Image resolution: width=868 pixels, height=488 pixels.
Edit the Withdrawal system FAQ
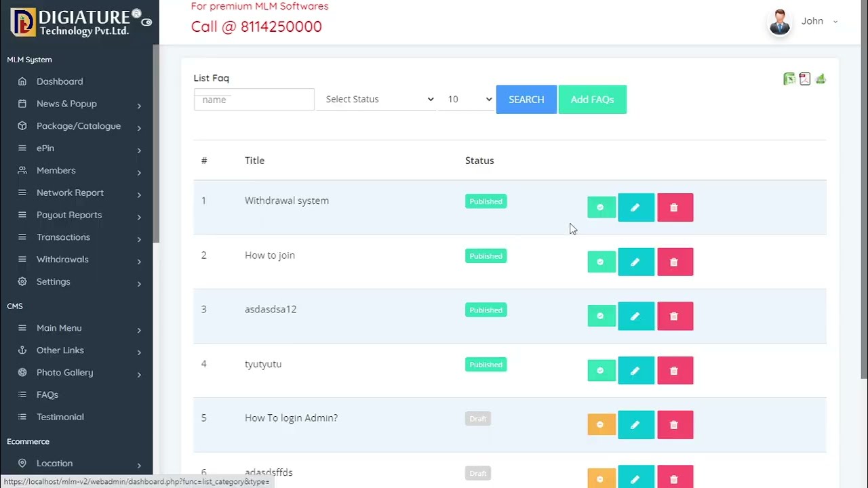tap(636, 207)
